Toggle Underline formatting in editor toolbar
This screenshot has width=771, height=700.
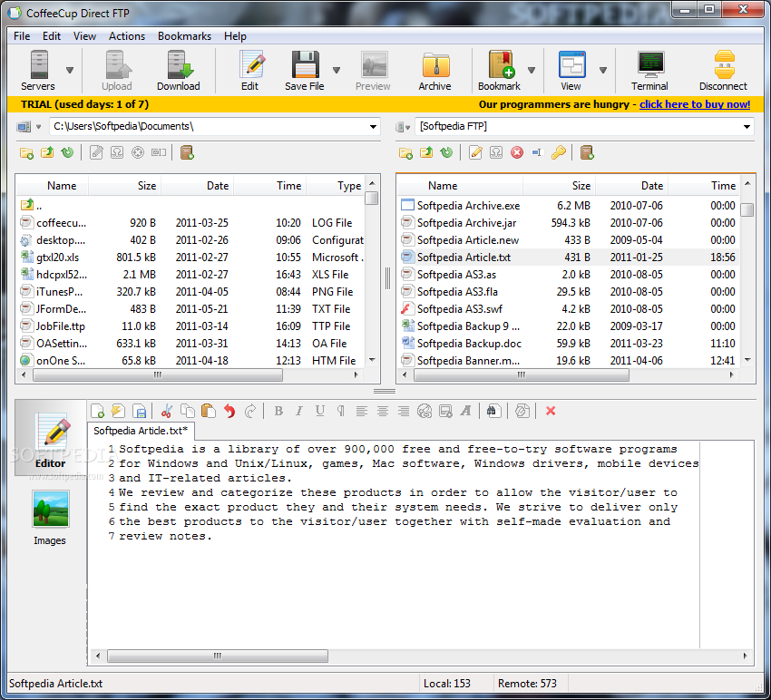click(320, 411)
